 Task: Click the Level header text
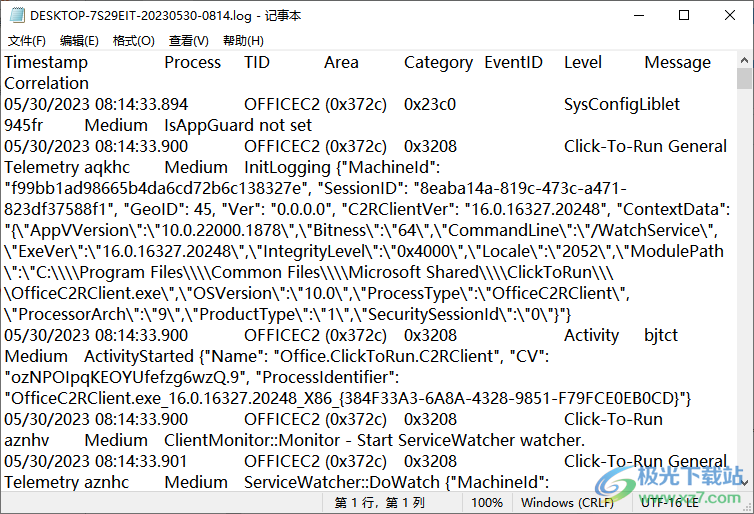(x=583, y=63)
